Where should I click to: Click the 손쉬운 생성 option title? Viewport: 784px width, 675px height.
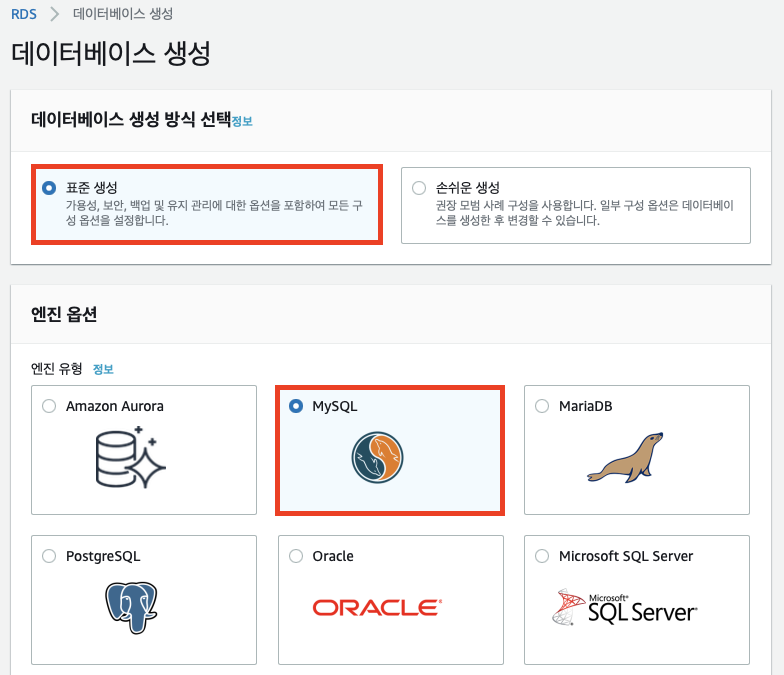click(468, 188)
